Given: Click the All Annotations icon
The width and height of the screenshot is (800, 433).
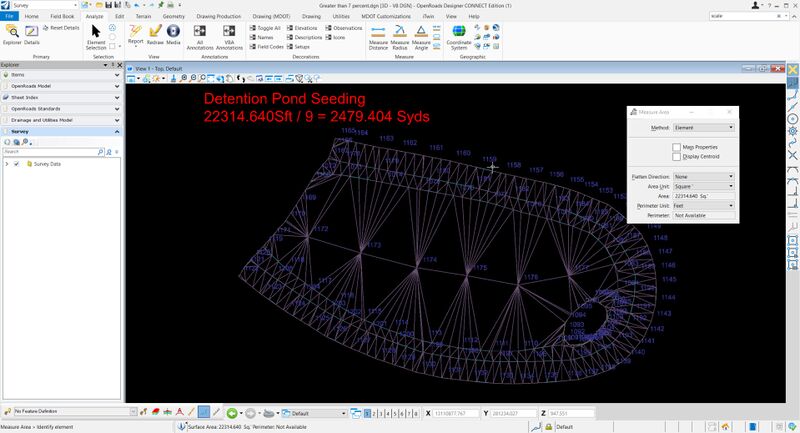Looking at the screenshot, I should pyautogui.click(x=199, y=37).
